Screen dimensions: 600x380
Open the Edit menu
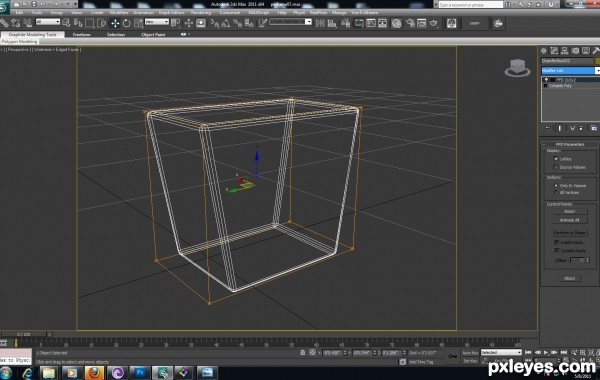[x=19, y=13]
